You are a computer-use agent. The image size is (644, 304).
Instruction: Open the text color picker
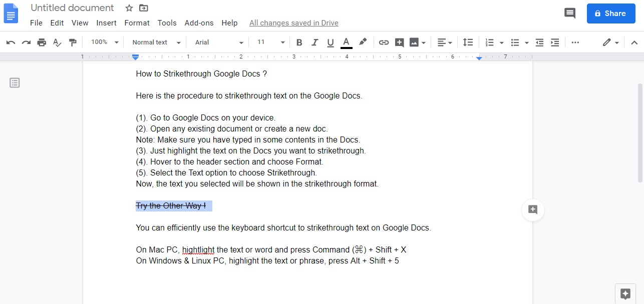pyautogui.click(x=346, y=42)
